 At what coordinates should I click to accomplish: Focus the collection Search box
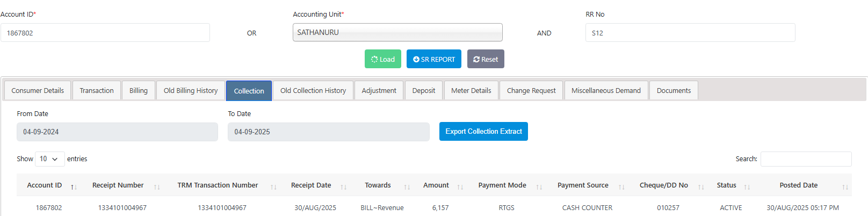coord(806,159)
